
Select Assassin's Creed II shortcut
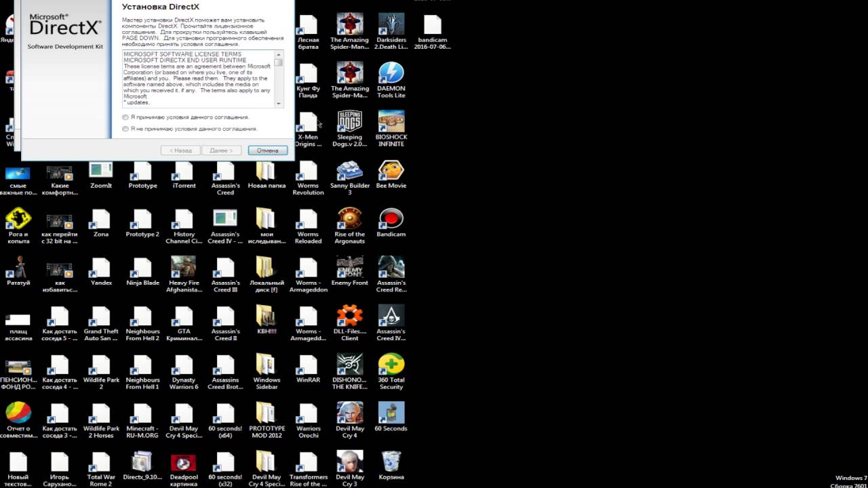click(x=225, y=323)
